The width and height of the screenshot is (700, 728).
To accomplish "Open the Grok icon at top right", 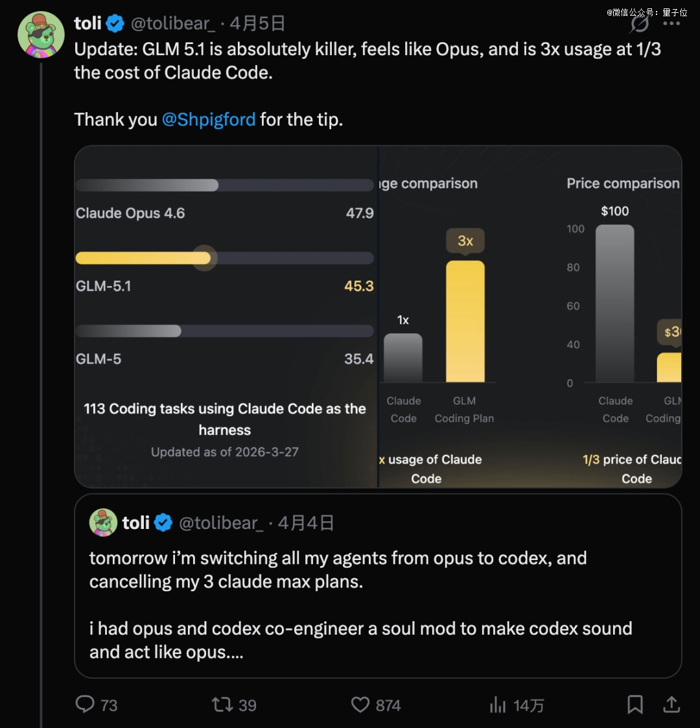I will (x=640, y=24).
